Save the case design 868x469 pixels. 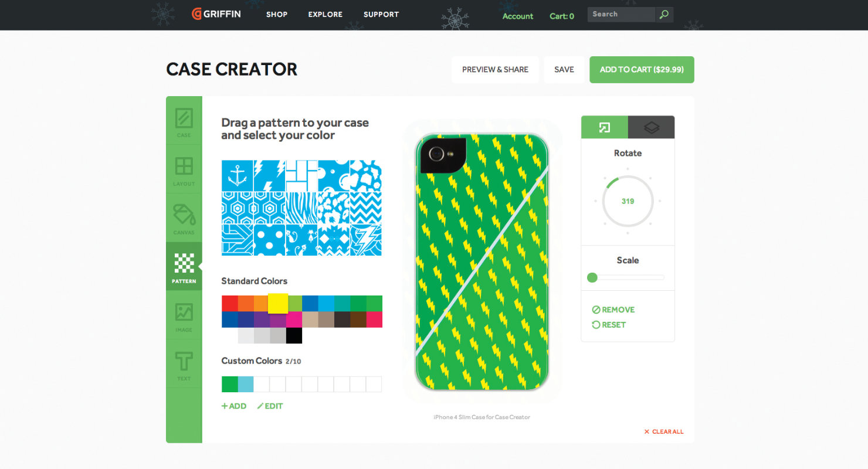click(564, 69)
